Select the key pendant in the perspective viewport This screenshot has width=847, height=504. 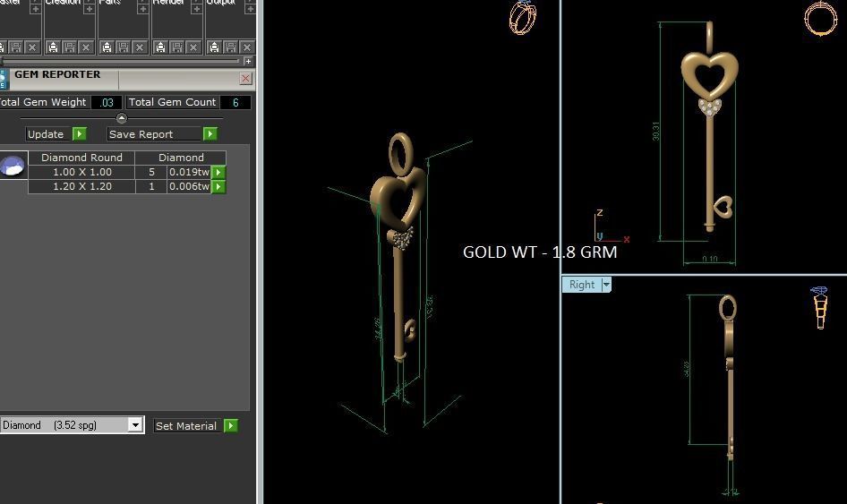click(x=398, y=249)
